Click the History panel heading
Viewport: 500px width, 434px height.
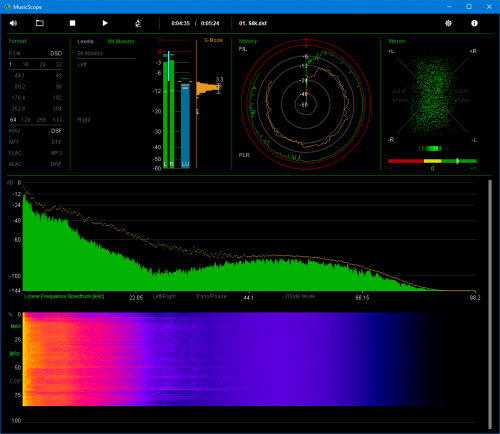248,41
